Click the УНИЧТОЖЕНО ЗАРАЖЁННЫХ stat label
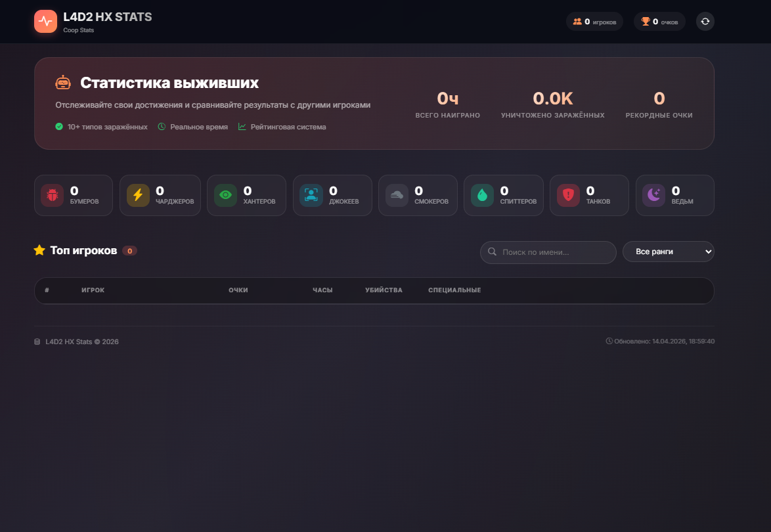 tap(553, 115)
